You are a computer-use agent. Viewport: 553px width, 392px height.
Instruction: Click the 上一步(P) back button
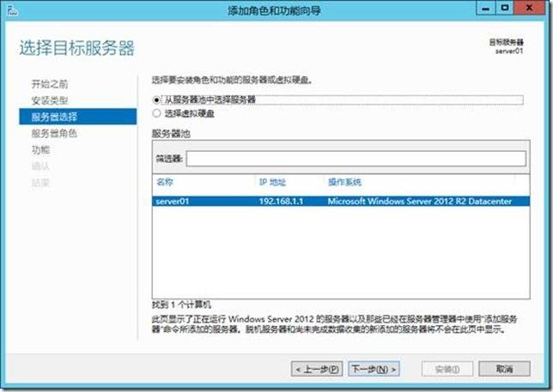click(317, 369)
